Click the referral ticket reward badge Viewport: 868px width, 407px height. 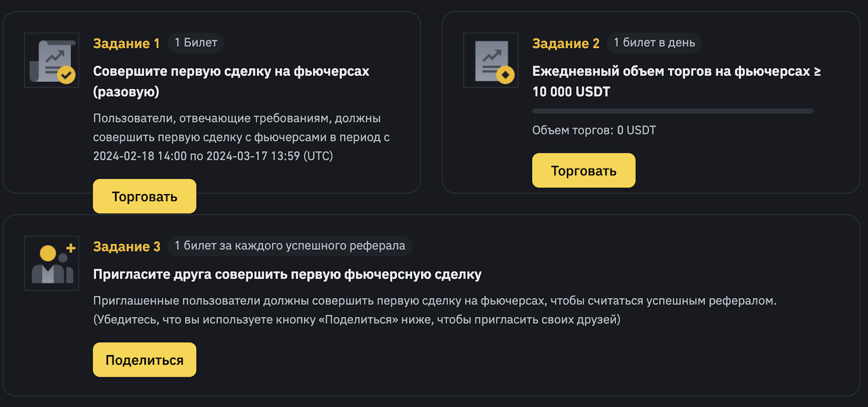click(290, 246)
